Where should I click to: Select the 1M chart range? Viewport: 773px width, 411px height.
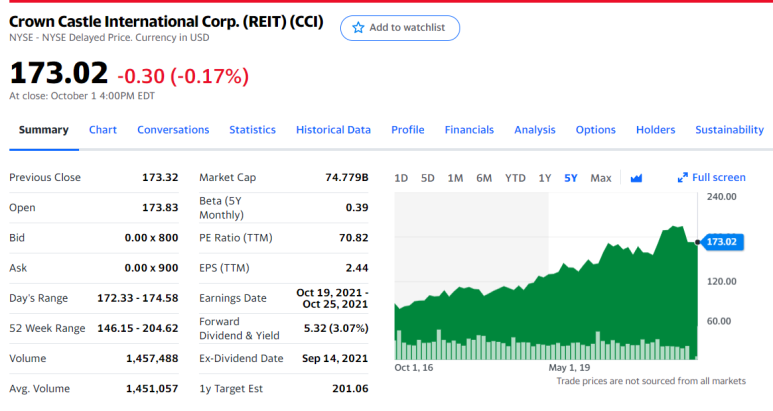[x=455, y=178]
